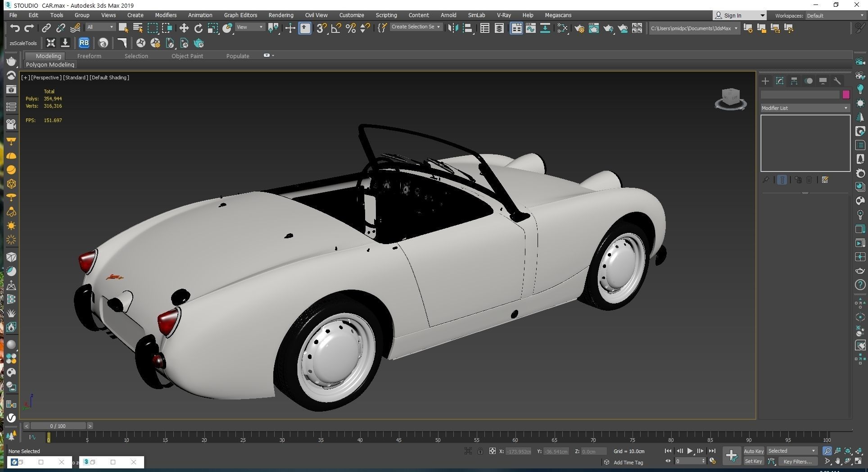
Task: Open Sign In dropdown
Action: pos(739,15)
